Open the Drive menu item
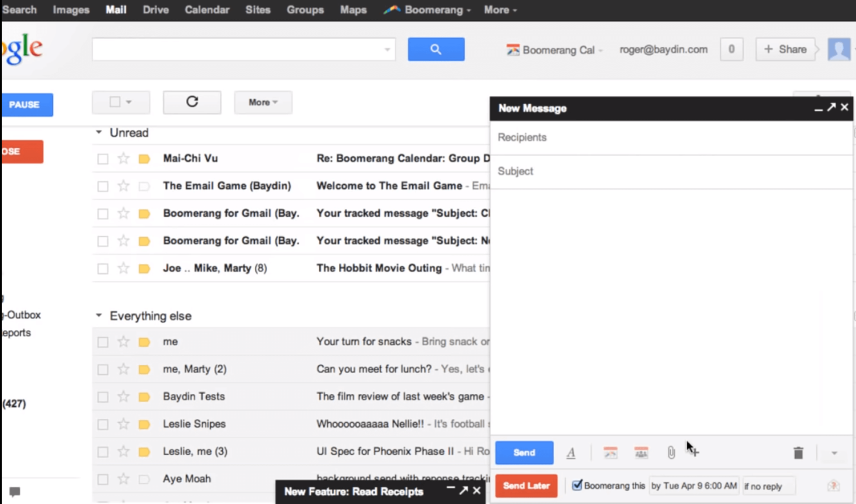 tap(155, 9)
